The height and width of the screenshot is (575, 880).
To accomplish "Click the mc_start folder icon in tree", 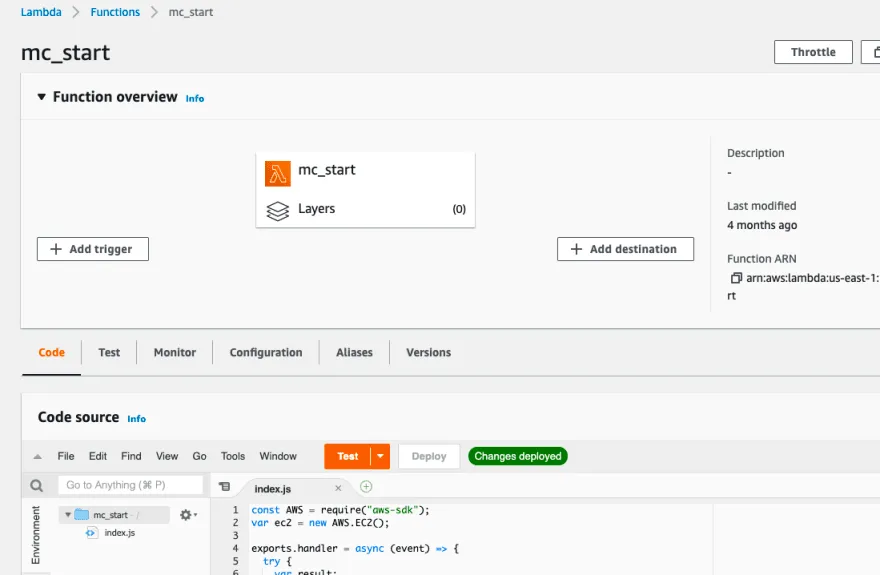I will (x=82, y=514).
